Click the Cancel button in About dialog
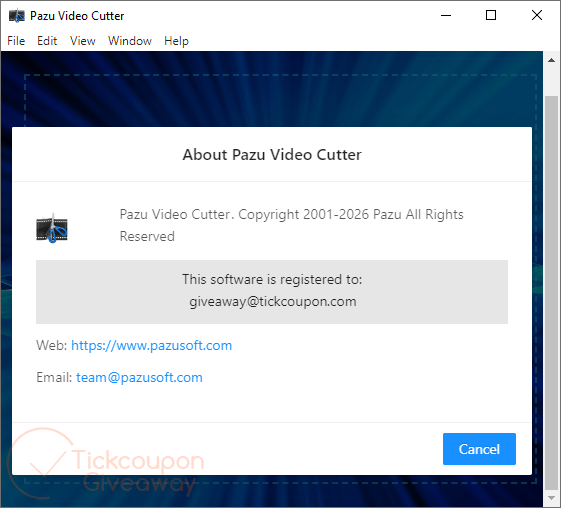Screen dimensions: 561x508 click(479, 449)
